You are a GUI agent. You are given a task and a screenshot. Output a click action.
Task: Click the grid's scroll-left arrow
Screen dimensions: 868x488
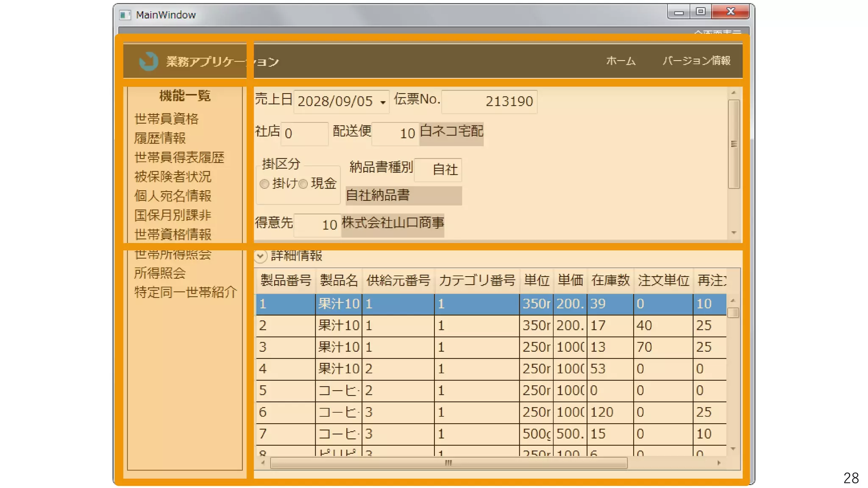pyautogui.click(x=263, y=463)
